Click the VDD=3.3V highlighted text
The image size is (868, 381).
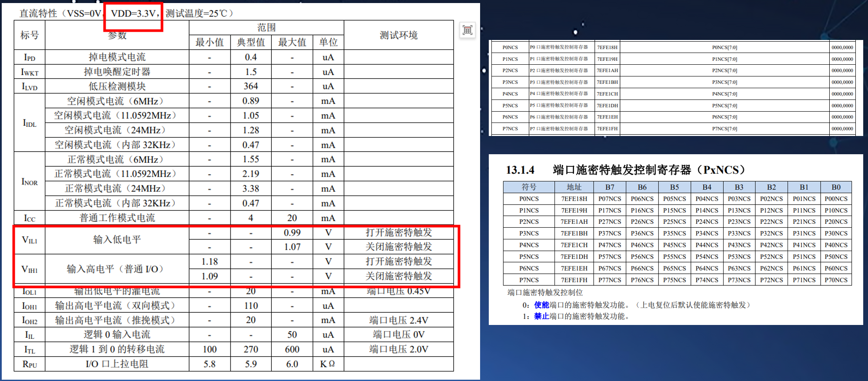[x=134, y=13]
